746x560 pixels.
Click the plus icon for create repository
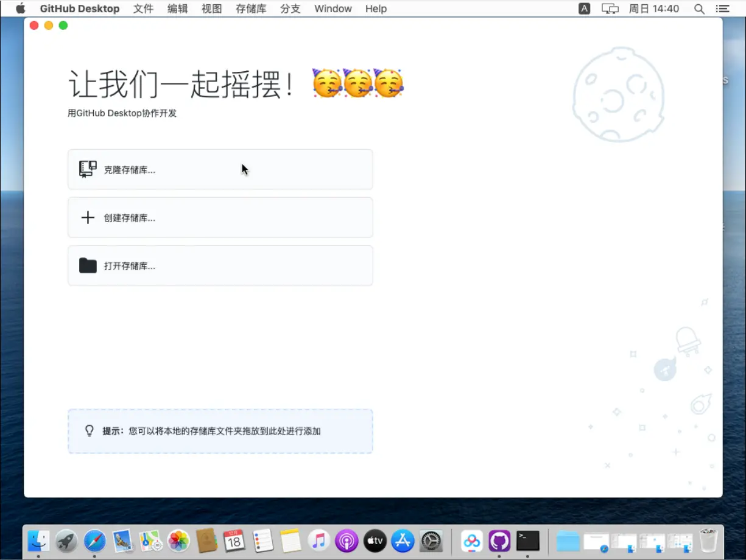[88, 217]
